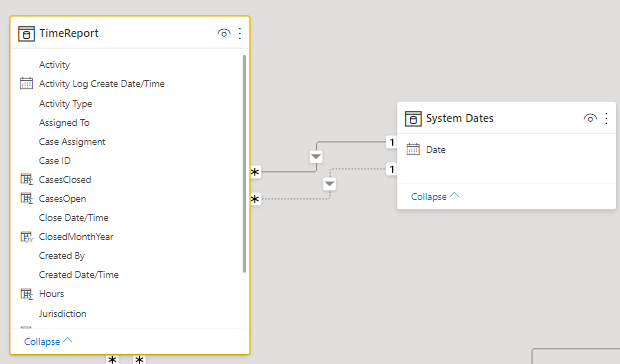Click the System Dates table icon

(x=413, y=119)
